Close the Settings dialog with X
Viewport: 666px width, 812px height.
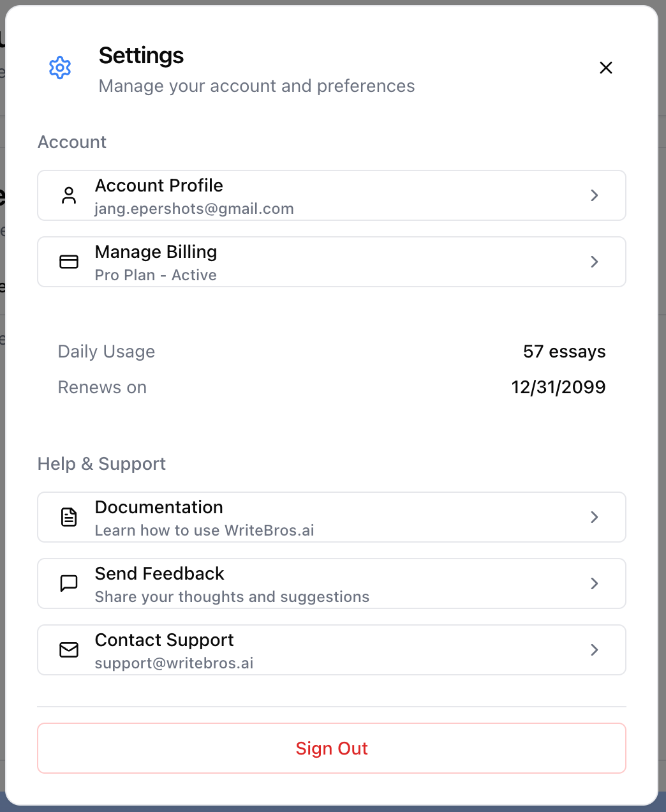click(x=606, y=68)
